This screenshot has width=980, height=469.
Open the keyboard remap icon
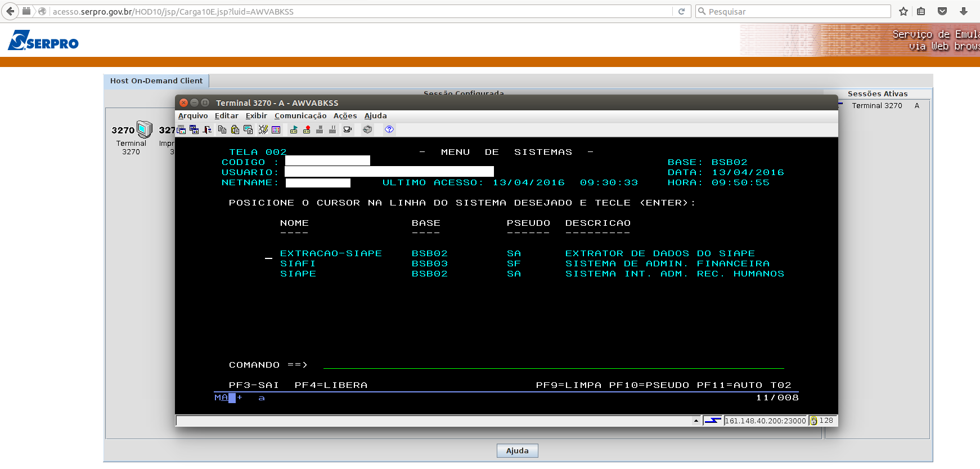pos(263,129)
